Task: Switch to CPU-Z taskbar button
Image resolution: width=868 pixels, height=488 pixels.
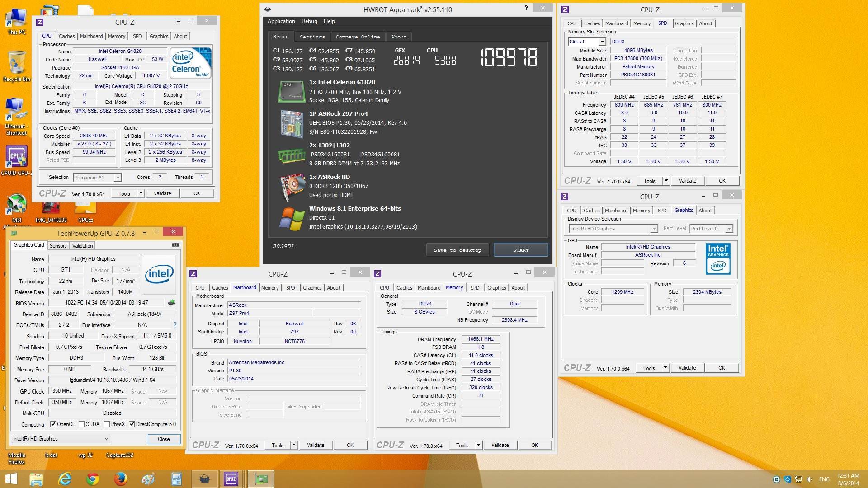Action: 231,479
